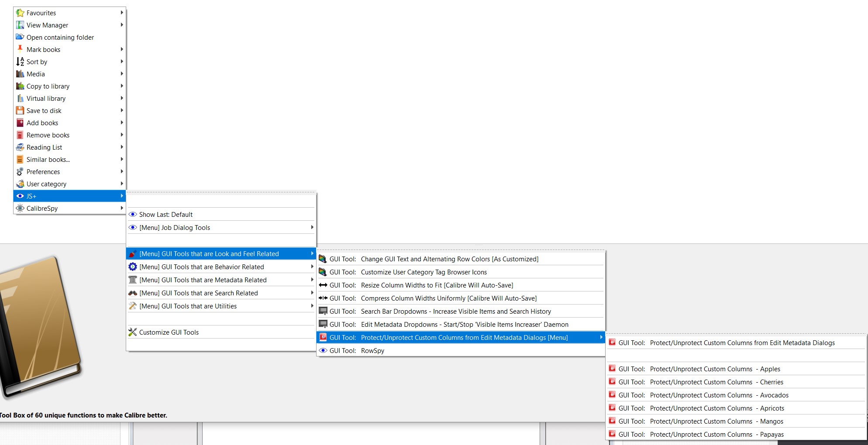This screenshot has width=868, height=445.
Task: Click the Similar books icon
Action: tap(20, 160)
